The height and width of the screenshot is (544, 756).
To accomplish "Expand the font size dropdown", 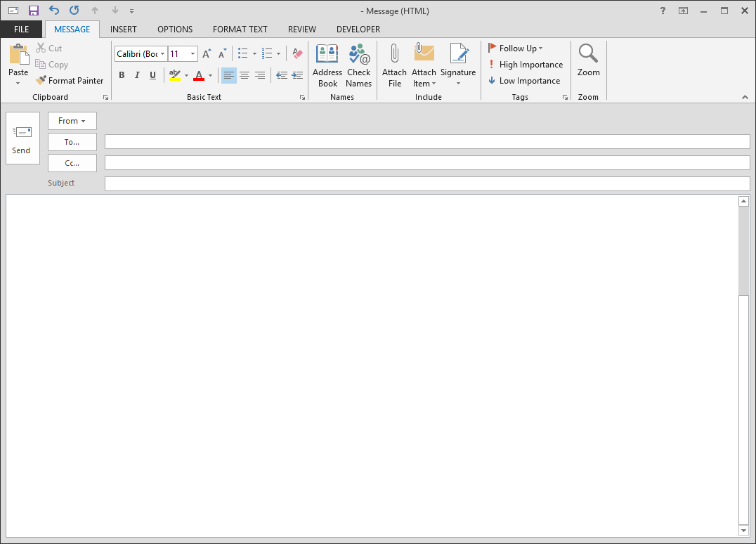I will point(193,54).
